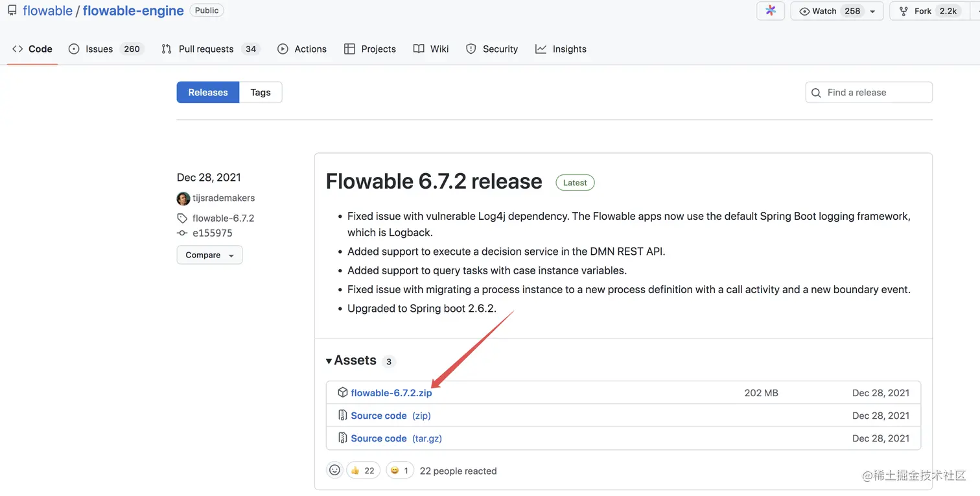
Task: Open the Security tab
Action: 492,49
